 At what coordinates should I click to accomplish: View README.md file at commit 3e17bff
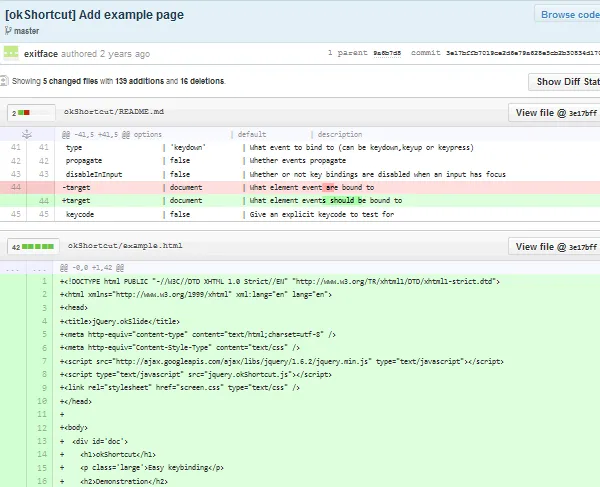click(x=555, y=113)
